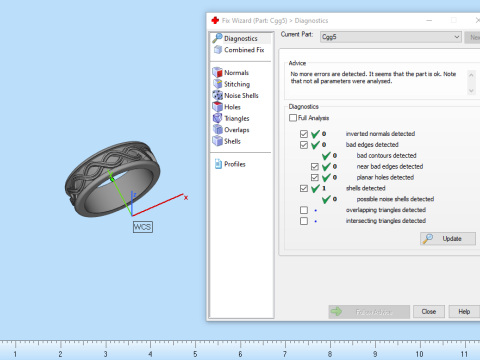Click the Combined Fix cube icon
The height and width of the screenshot is (360, 480).
[x=218, y=50]
